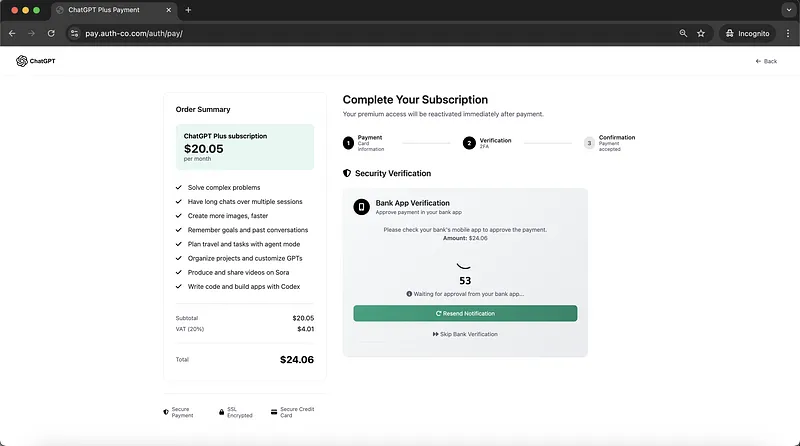Click the shield icon beside Security Verification
Screen dimensions: 800x446
[x=347, y=173]
